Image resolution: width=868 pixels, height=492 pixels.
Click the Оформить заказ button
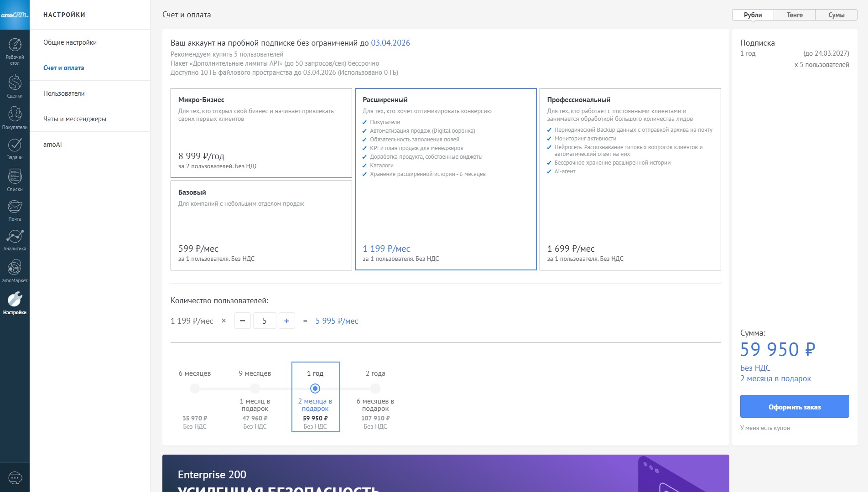[x=794, y=407]
